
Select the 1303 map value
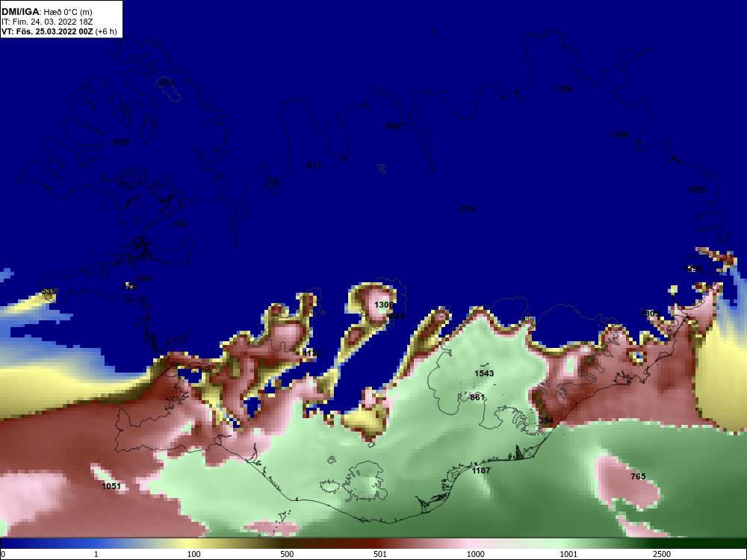[651, 314]
